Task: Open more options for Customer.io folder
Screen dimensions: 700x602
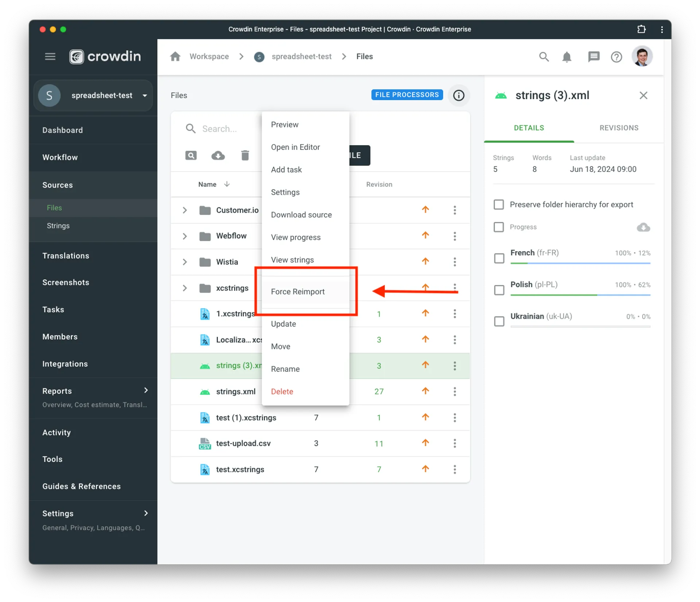Action: [455, 210]
